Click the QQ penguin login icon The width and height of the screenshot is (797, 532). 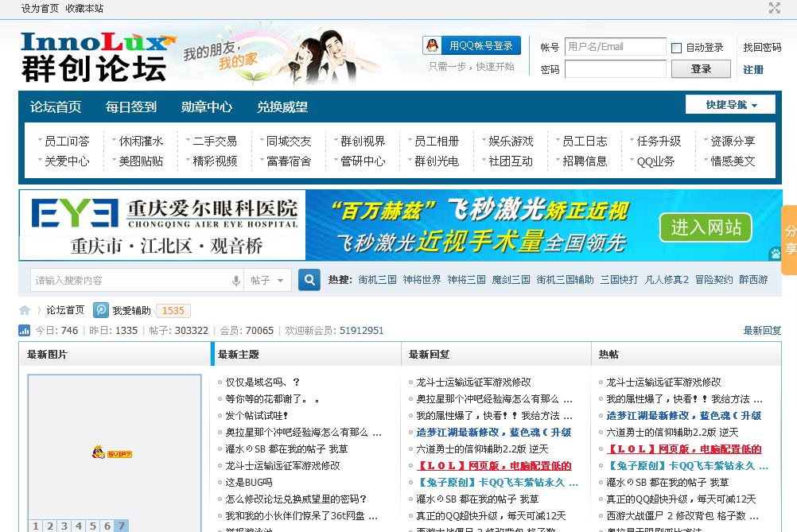432,46
